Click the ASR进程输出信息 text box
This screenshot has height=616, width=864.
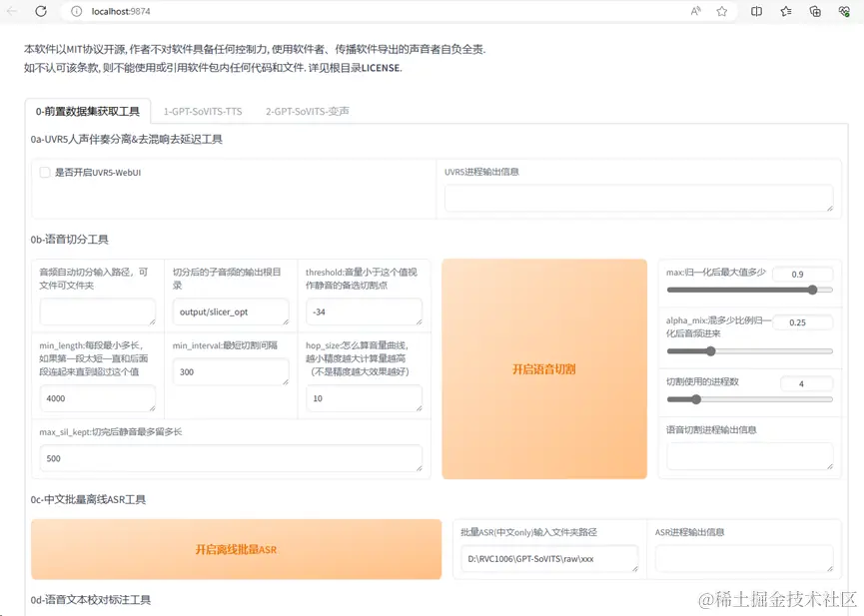(x=744, y=559)
